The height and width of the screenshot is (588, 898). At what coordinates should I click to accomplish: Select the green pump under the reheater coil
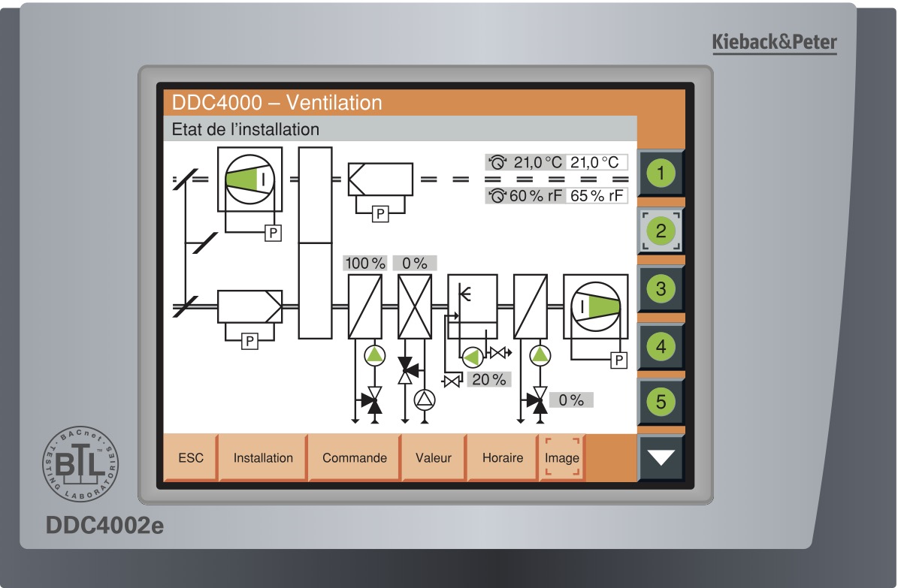click(x=540, y=355)
